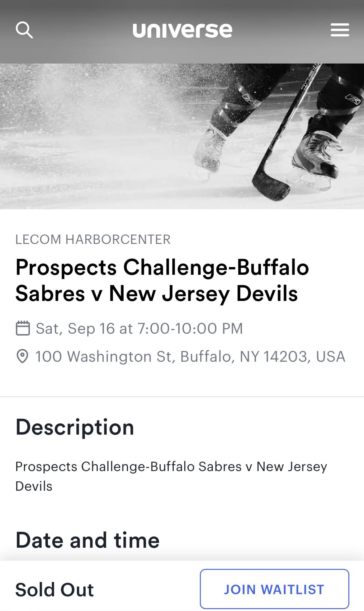This screenshot has width=364, height=611.
Task: Click the hockey stick blade in the banner
Action: (x=270, y=186)
